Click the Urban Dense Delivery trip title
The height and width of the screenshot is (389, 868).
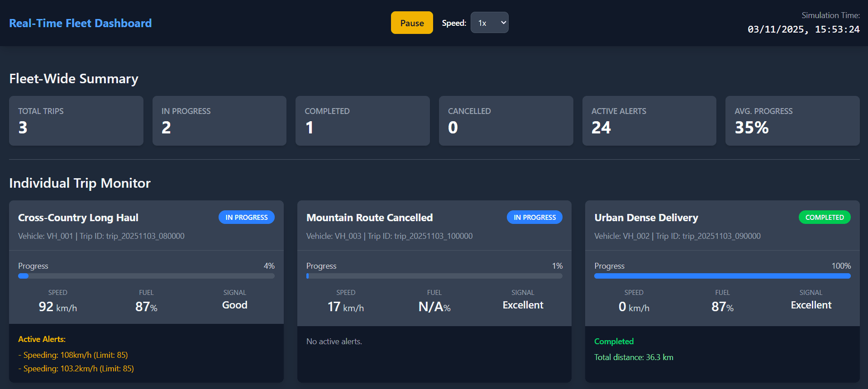click(x=646, y=218)
